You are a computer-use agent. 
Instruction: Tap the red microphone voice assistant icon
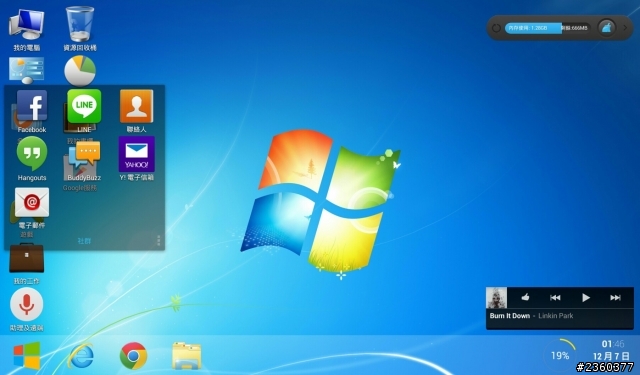[27, 304]
